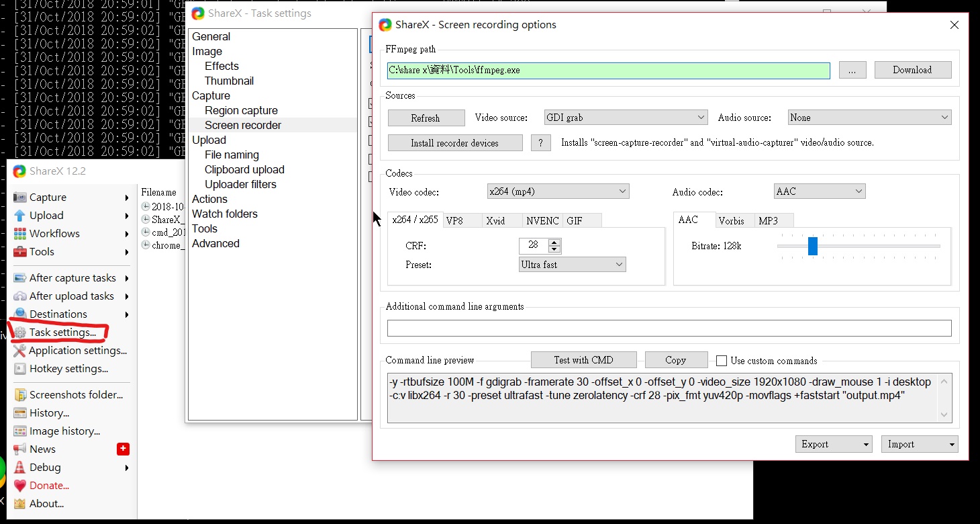Click the Download FFmpeg button
This screenshot has height=524, width=980.
[x=913, y=70]
